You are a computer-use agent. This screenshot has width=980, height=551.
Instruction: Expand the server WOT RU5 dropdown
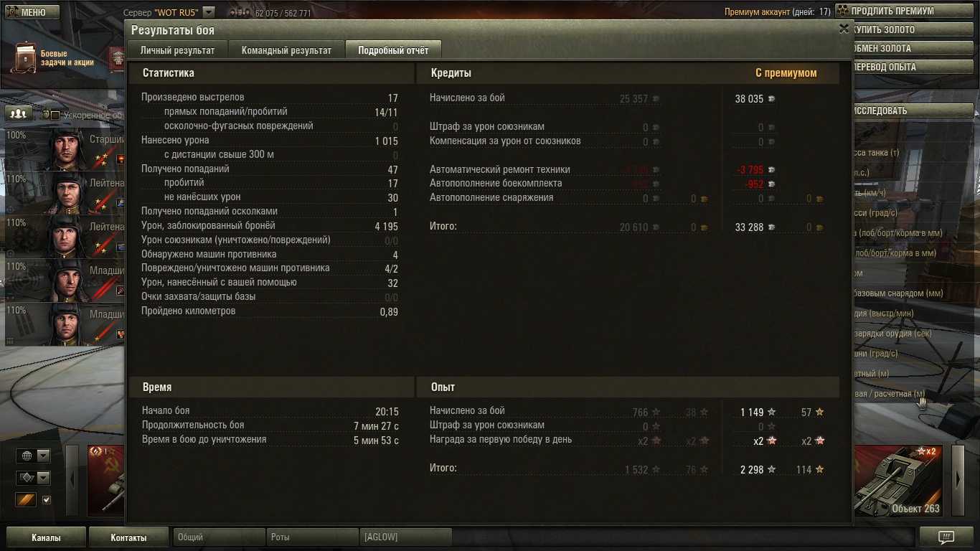(x=208, y=12)
